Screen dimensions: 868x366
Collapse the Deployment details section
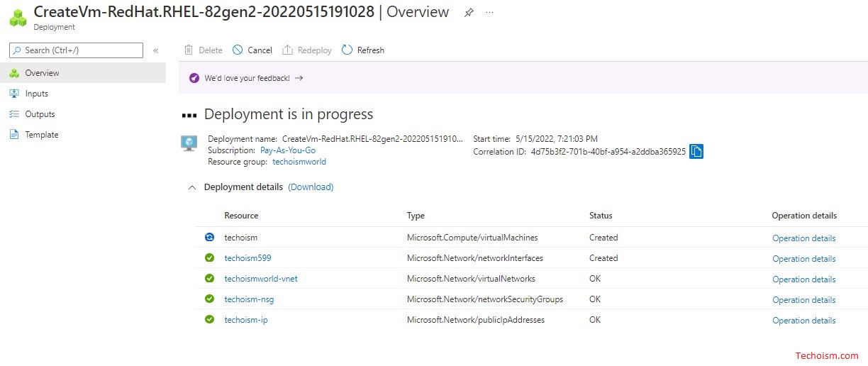[191, 187]
